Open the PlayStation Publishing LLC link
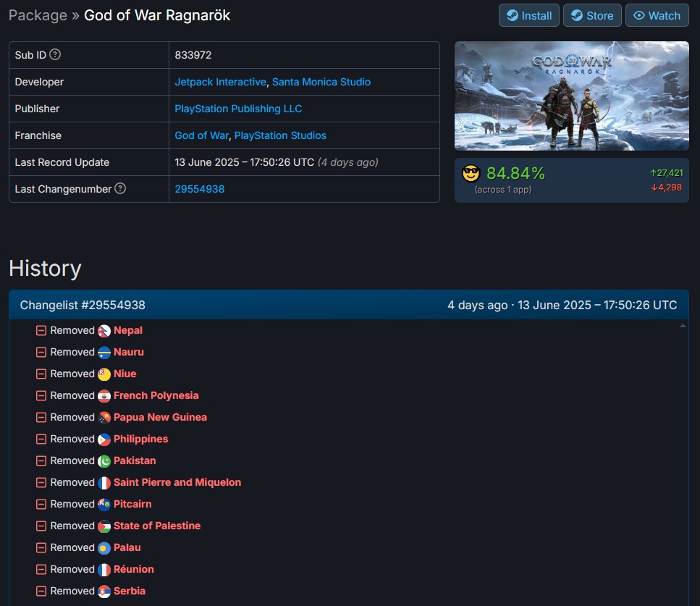700x606 pixels. coord(238,109)
